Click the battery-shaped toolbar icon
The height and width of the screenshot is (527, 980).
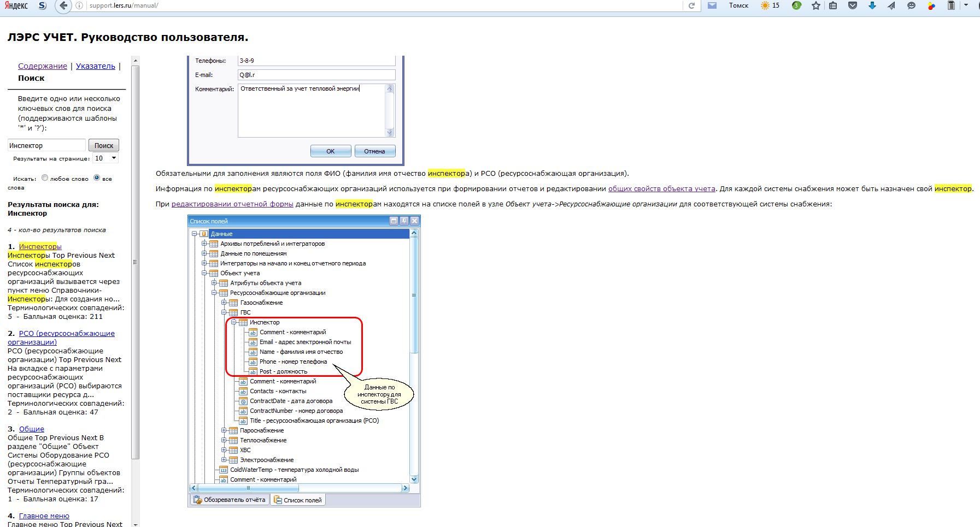coord(951,5)
